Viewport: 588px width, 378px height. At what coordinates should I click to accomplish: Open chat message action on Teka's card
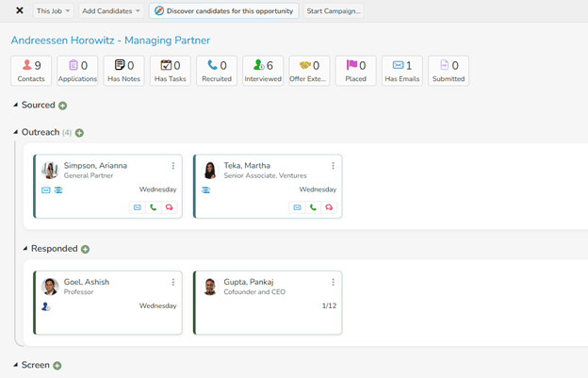tap(329, 207)
